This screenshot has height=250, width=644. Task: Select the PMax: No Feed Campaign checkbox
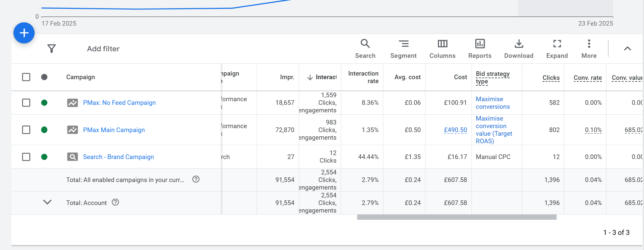[x=26, y=103]
